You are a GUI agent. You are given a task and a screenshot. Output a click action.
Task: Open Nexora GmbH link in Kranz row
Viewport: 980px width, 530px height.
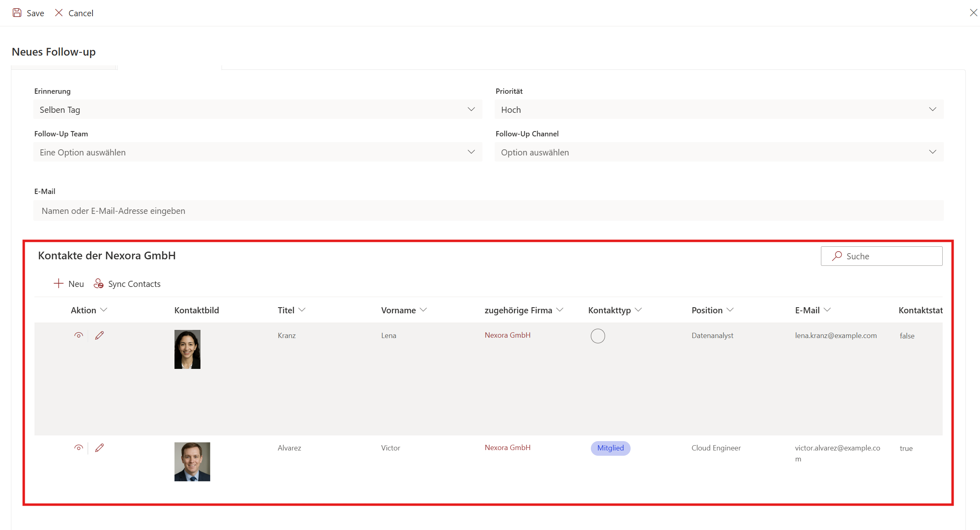507,335
